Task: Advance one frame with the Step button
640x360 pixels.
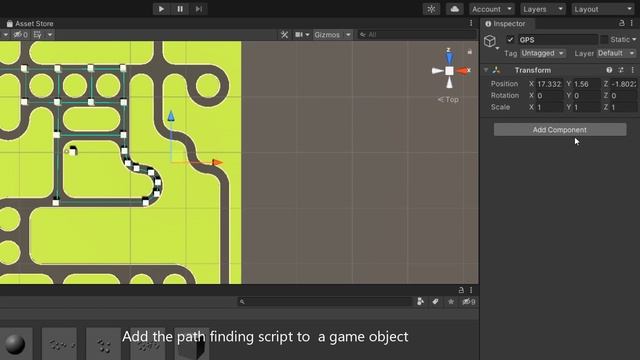Action: tap(199, 9)
